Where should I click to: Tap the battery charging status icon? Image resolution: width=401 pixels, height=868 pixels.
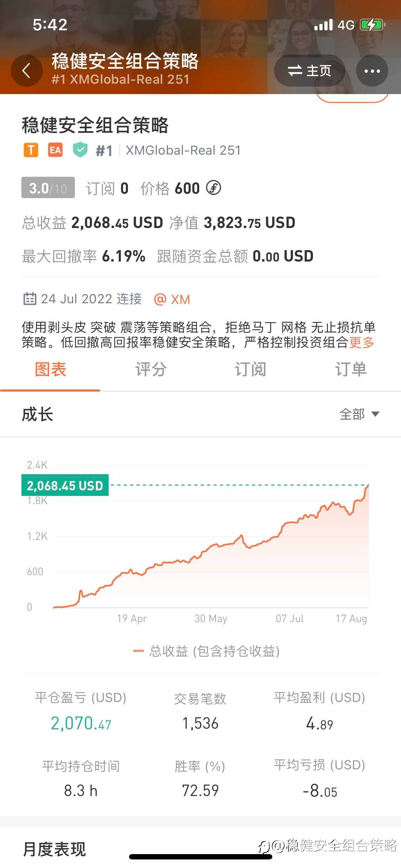click(372, 25)
